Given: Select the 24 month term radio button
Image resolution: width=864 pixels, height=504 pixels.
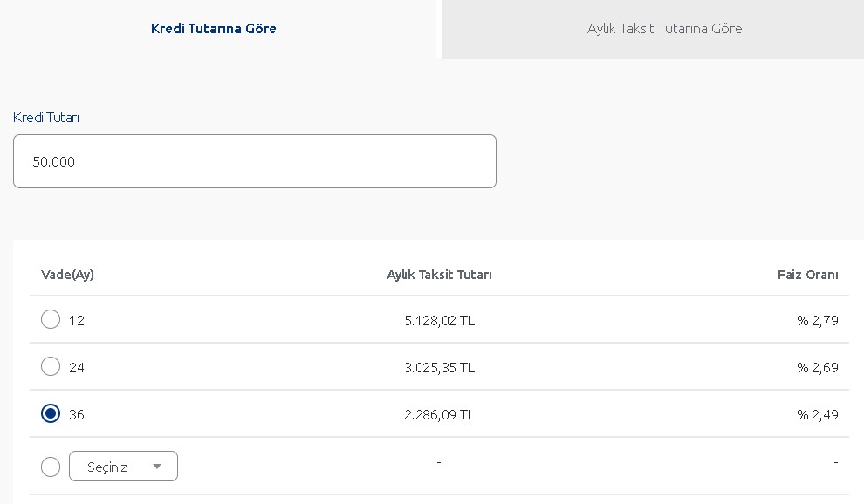Looking at the screenshot, I should tap(51, 366).
